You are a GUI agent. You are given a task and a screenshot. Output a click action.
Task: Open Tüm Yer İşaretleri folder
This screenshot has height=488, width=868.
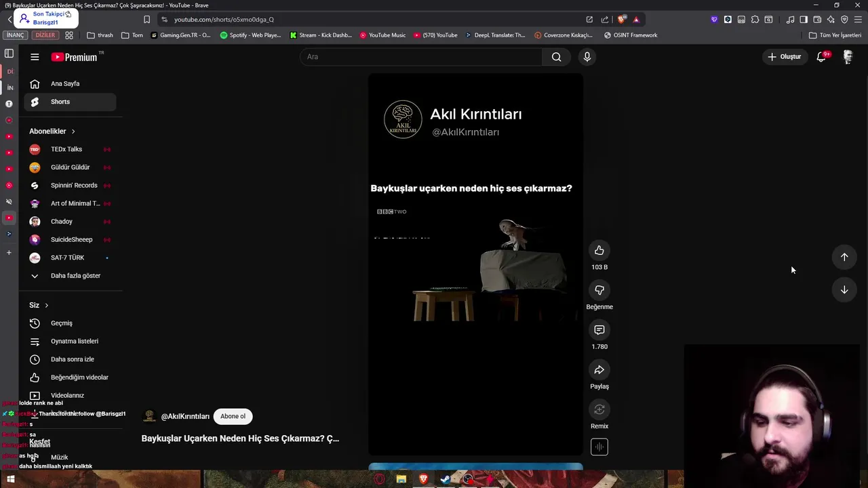click(835, 35)
